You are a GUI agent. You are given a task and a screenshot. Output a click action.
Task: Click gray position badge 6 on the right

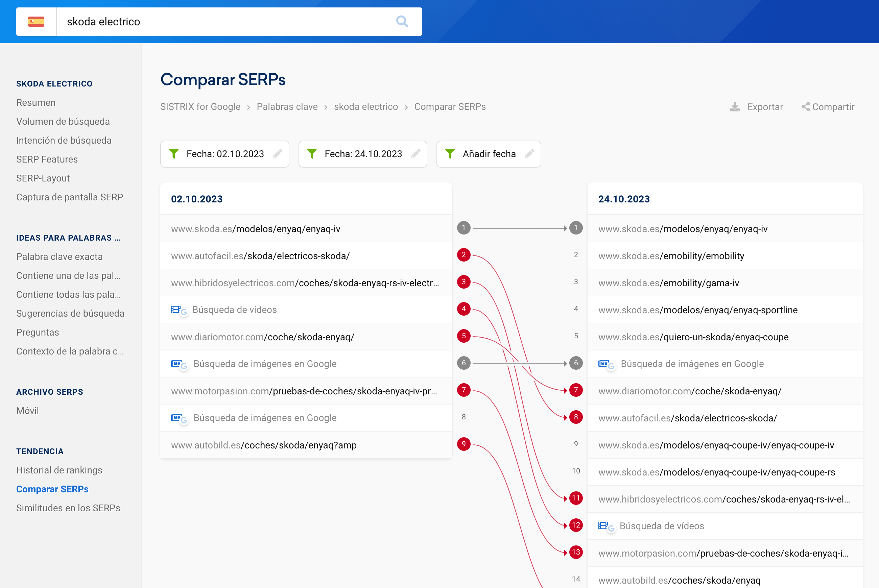point(576,363)
